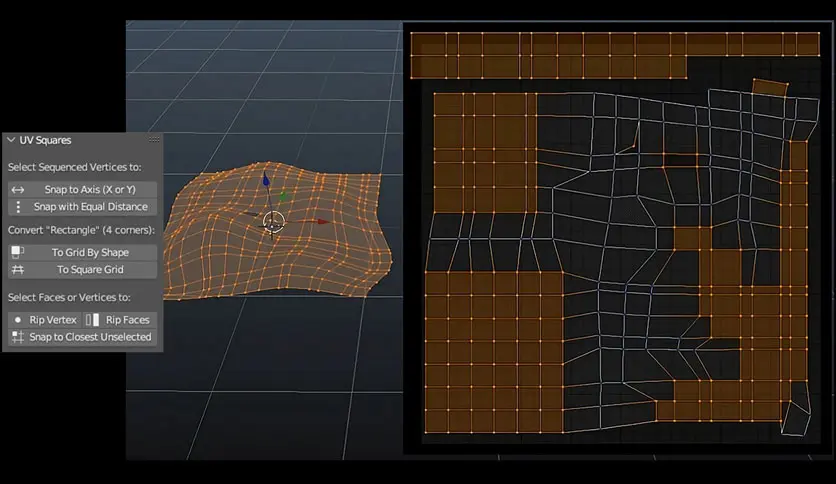Click "Select Sequenced Vertices to:" label
Screen dimensions: 836x484
coord(75,167)
